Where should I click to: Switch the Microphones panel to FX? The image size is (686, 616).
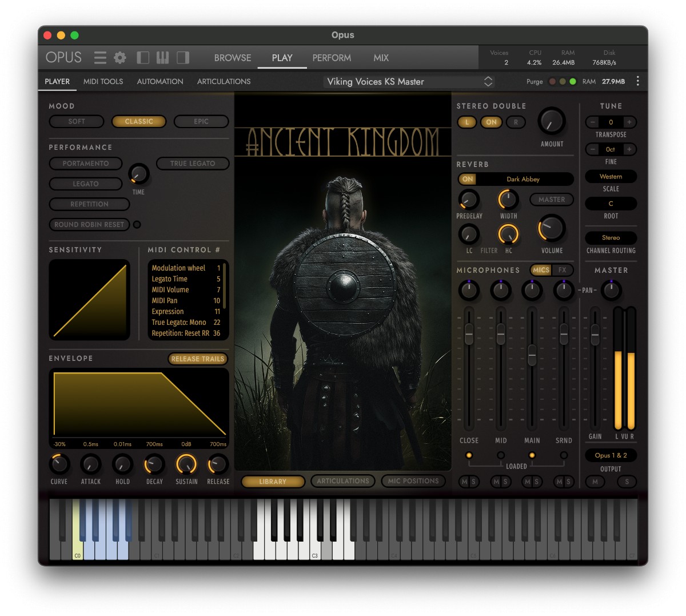[563, 270]
